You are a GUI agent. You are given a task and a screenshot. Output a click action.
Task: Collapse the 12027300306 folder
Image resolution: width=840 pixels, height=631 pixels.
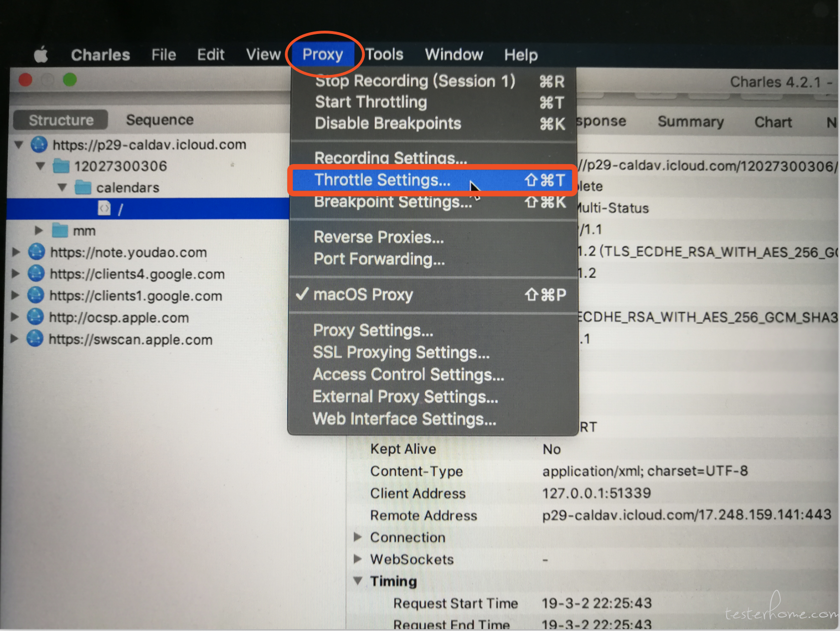click(40, 166)
